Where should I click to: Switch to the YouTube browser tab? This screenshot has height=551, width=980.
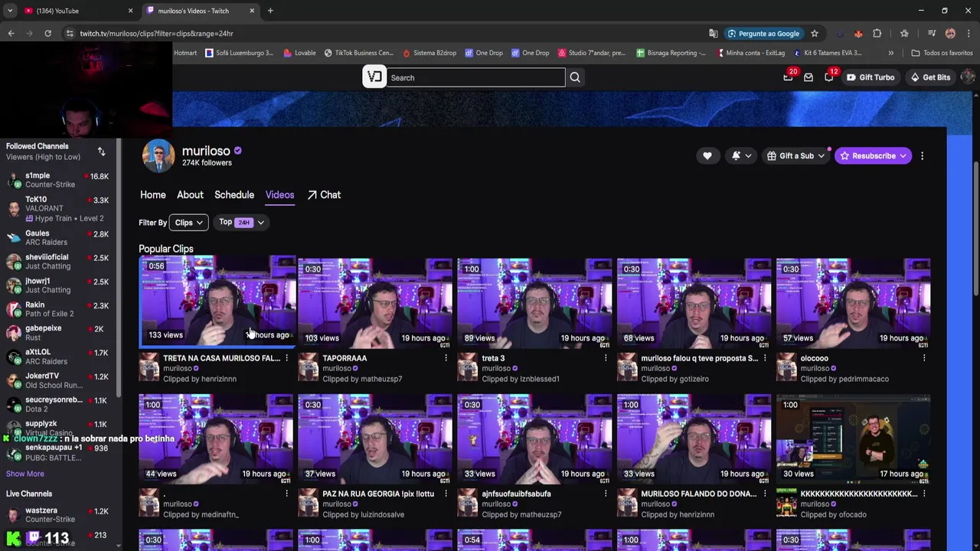click(77, 11)
